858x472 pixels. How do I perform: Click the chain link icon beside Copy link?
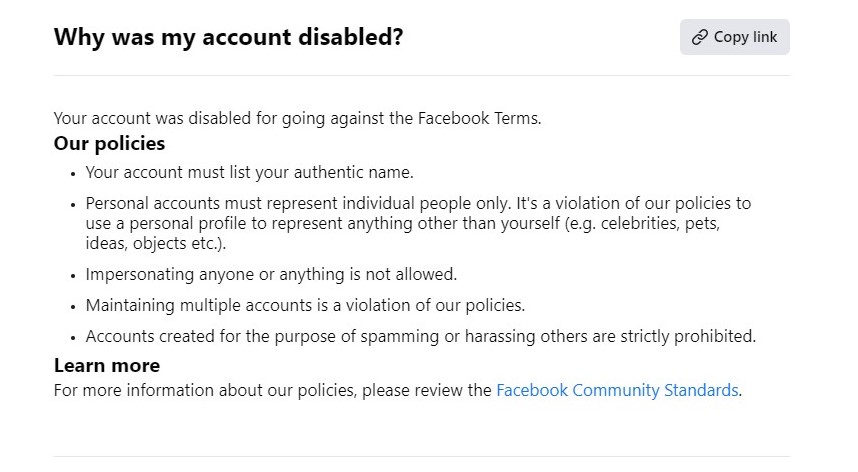[700, 37]
